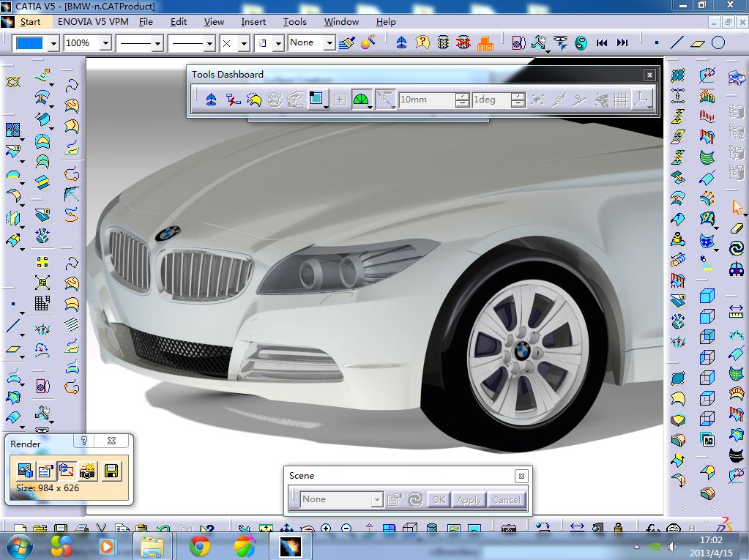Open the ENOVIA V5 VPM menu
Screen dimensions: 749x560
93,22
